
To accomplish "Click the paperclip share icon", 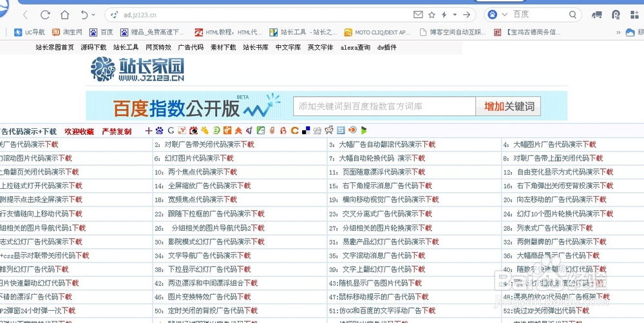I will (x=272, y=131).
